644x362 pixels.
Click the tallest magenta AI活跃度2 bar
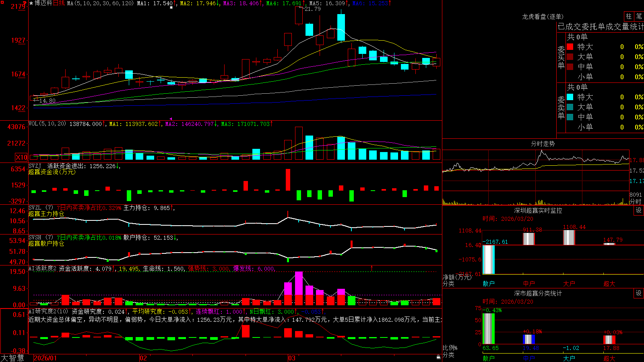tap(299, 283)
